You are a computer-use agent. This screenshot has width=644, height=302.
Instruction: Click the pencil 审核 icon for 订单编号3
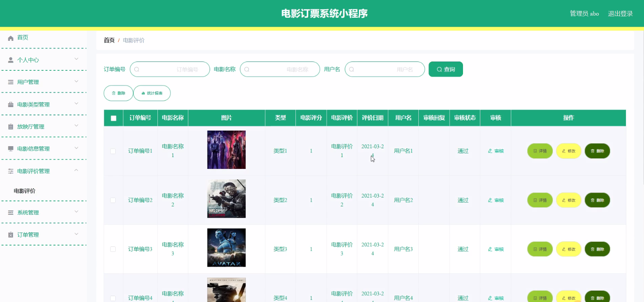coord(490,249)
